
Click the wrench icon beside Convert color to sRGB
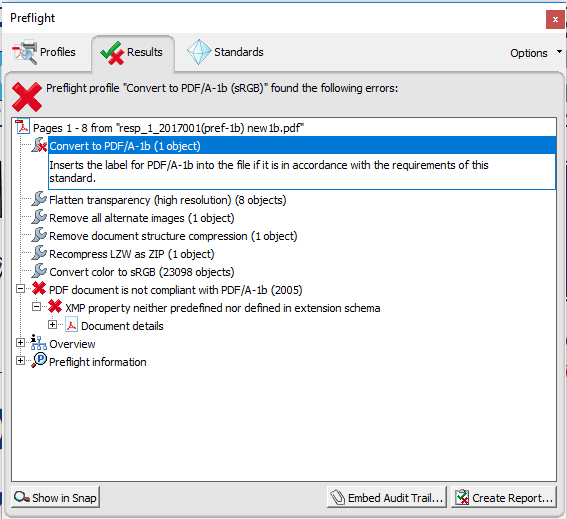pyautogui.click(x=39, y=271)
